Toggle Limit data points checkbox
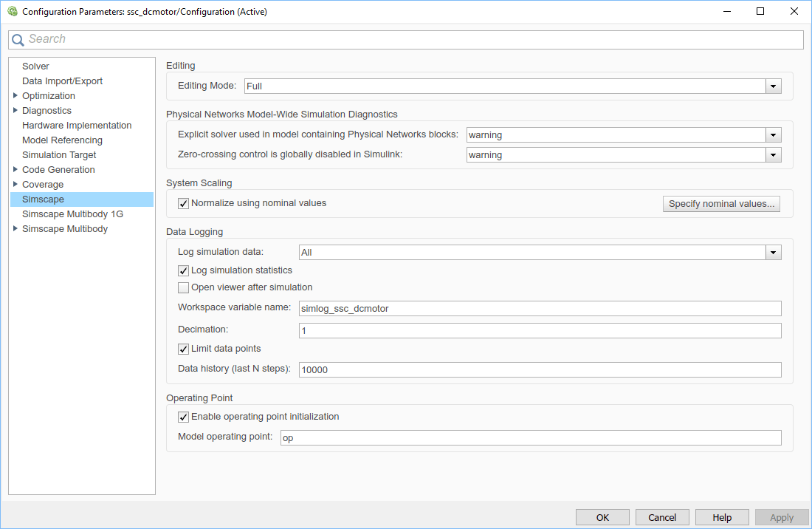 [x=184, y=349]
